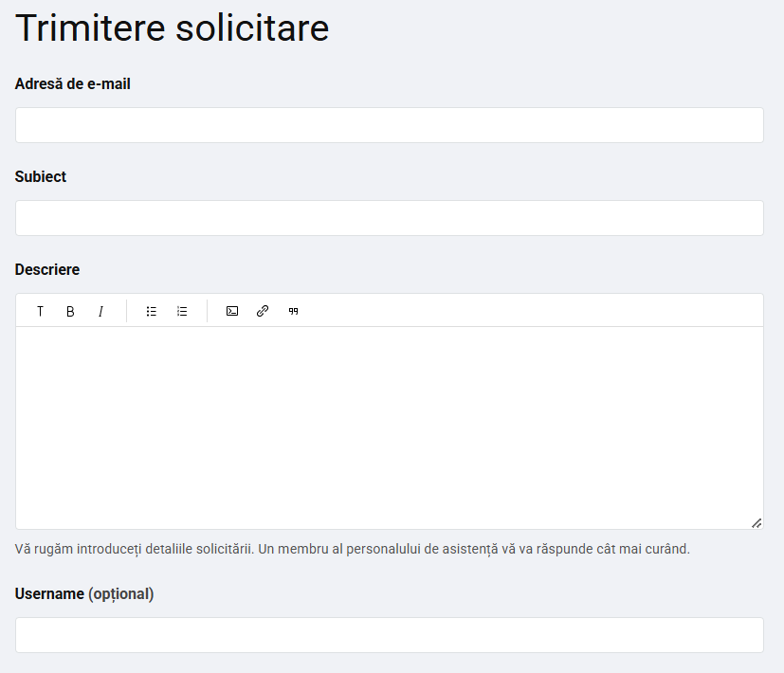This screenshot has height=673, width=784.
Task: Select the Username (opțional) input box
Action: [390, 635]
